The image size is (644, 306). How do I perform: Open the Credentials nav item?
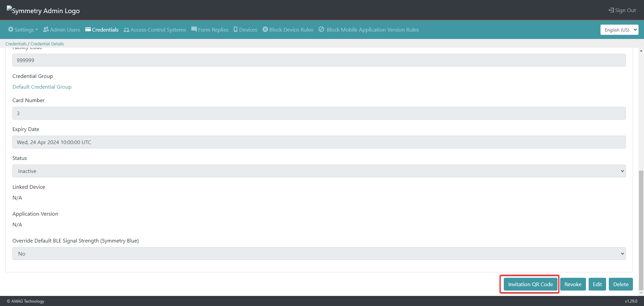[x=102, y=30]
